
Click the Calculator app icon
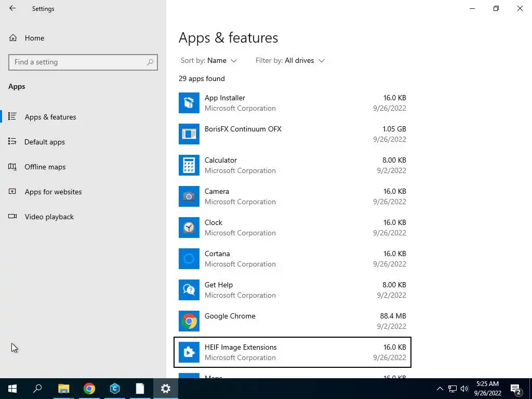click(189, 165)
